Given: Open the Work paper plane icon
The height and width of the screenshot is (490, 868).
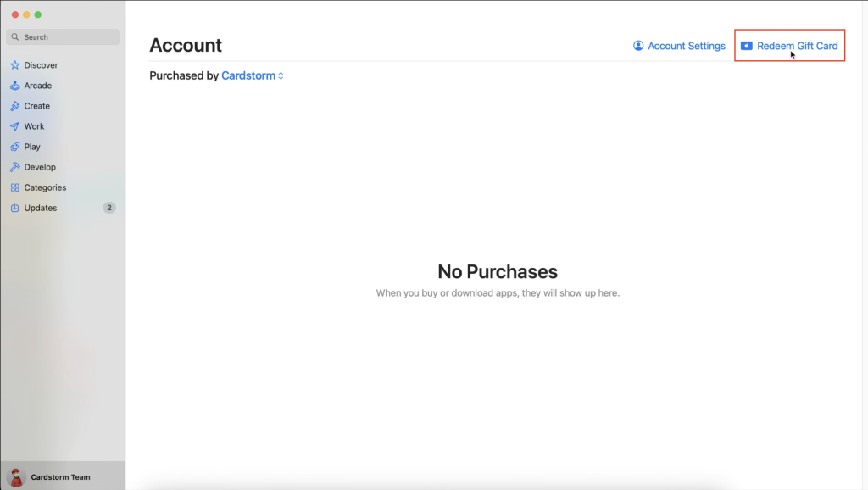Looking at the screenshot, I should point(15,126).
